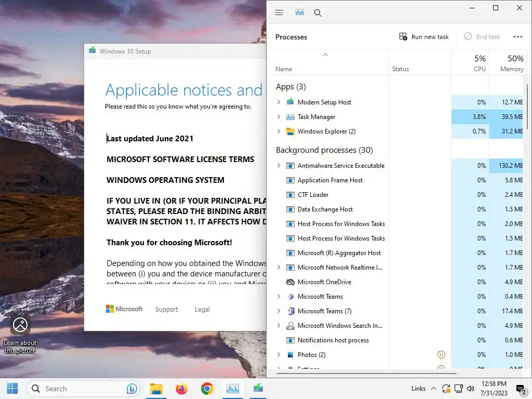Screen dimensions: 532x399
Task: Open Task Manager more options ellipsis
Action: click(x=518, y=37)
